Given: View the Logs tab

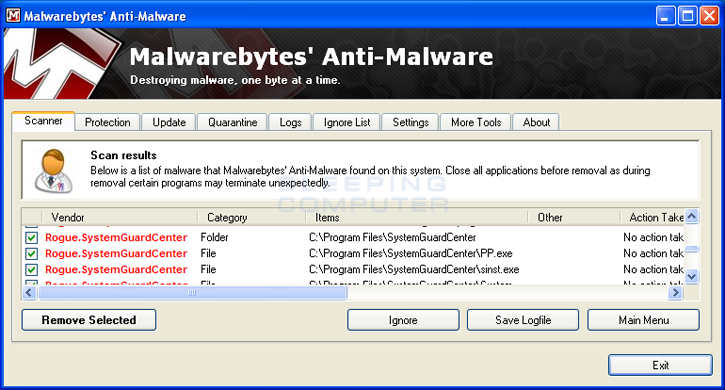Looking at the screenshot, I should tap(290, 122).
